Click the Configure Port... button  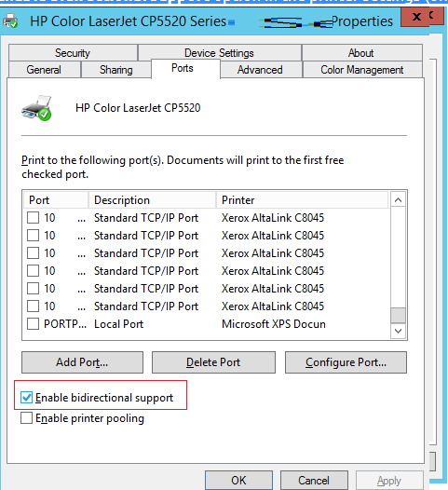(346, 362)
